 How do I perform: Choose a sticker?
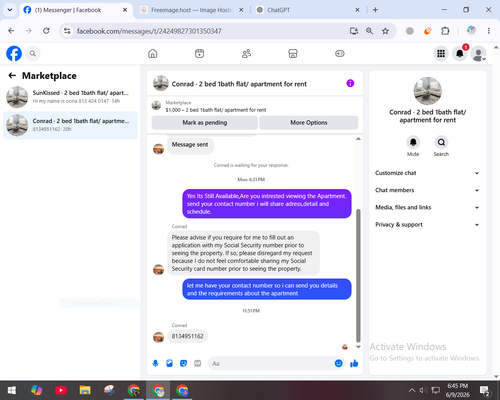183,363
